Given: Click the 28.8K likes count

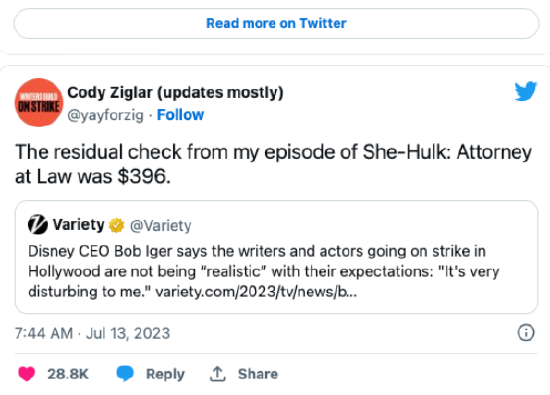Looking at the screenshot, I should (68, 374).
